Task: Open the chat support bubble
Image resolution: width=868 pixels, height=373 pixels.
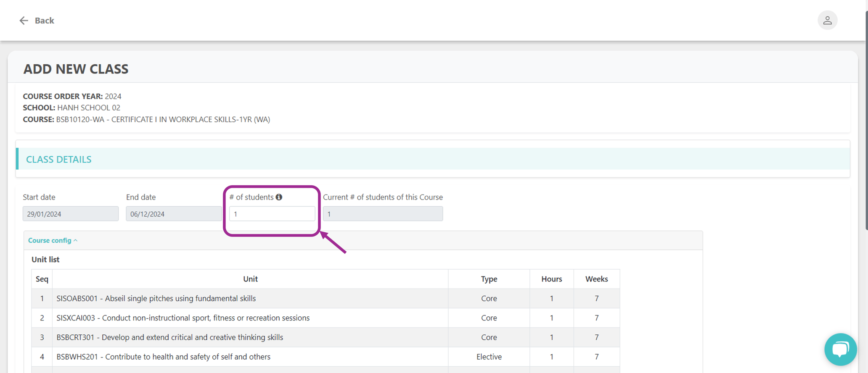Action: tap(840, 349)
